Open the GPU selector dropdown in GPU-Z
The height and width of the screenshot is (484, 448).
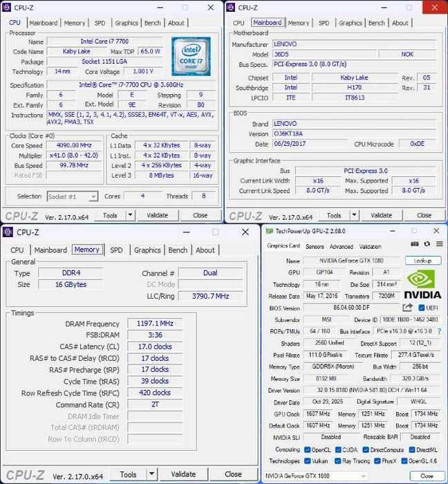[316, 476]
